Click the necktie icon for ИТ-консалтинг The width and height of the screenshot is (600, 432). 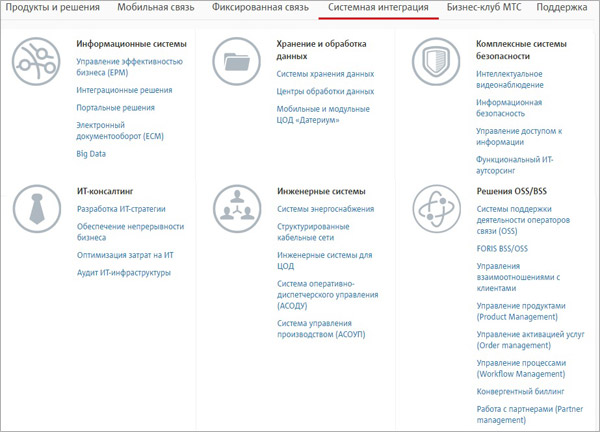(37, 209)
